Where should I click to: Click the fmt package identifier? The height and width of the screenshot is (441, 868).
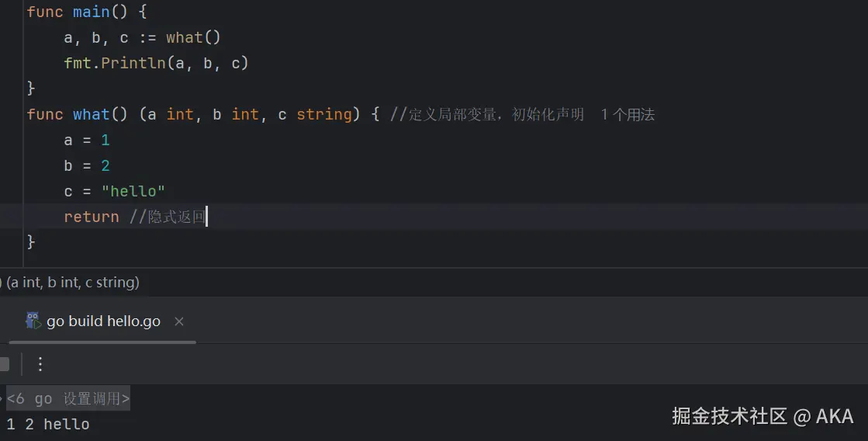(x=78, y=64)
